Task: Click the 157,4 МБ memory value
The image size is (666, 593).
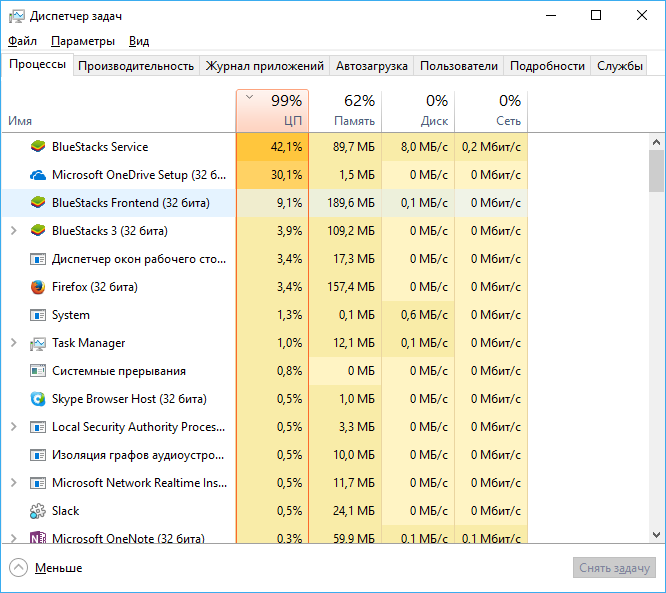Action: pyautogui.click(x=351, y=287)
